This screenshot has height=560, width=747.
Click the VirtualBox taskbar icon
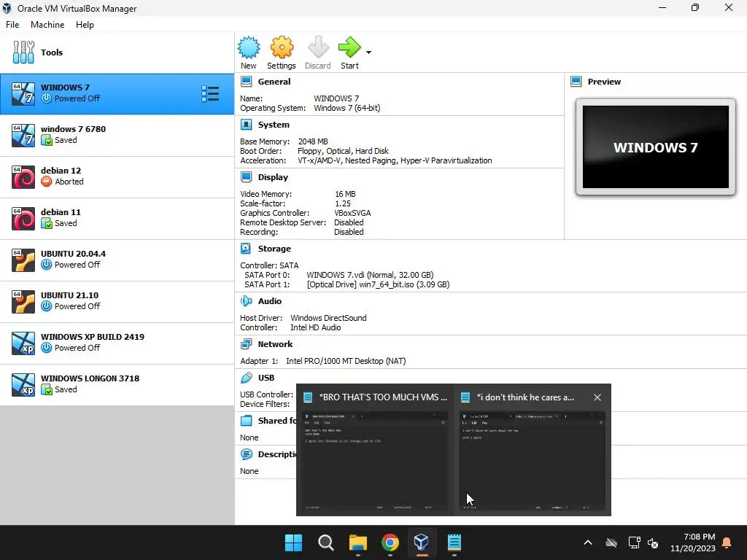pos(422,542)
